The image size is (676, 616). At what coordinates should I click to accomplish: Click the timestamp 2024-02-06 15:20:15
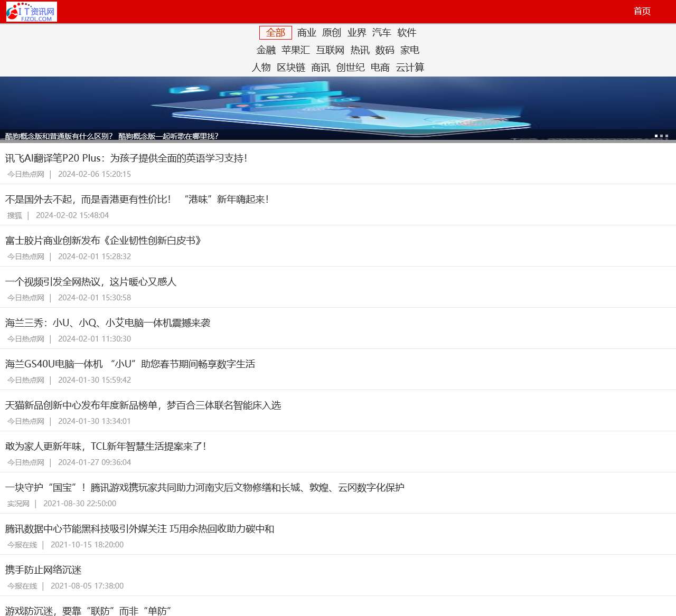(95, 174)
